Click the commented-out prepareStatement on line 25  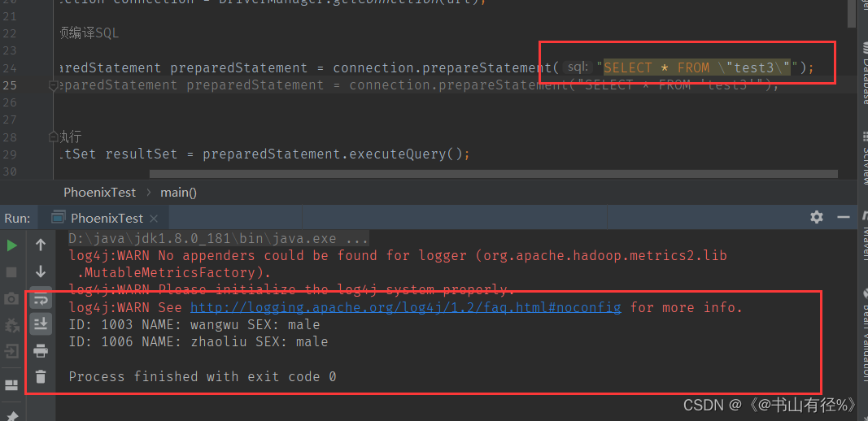[x=417, y=86]
